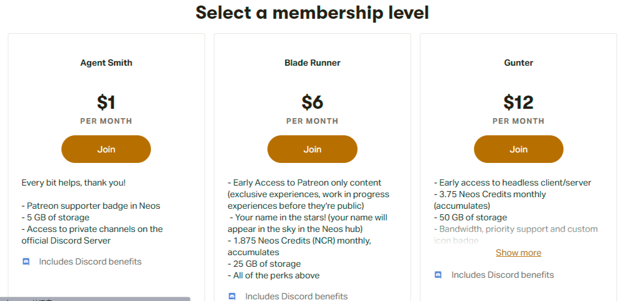Click the $1 price label
Screen dimensions: 644x301
click(x=106, y=102)
